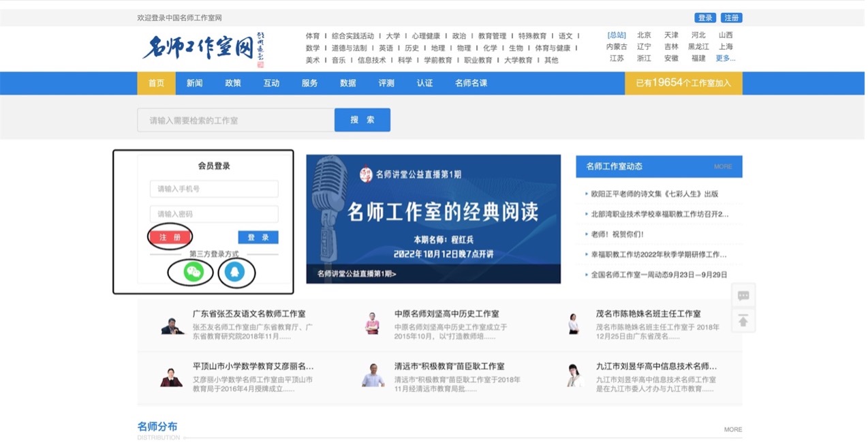Expand MORE beside 名师分布 section
This screenshot has height=445, width=868.
click(x=732, y=429)
